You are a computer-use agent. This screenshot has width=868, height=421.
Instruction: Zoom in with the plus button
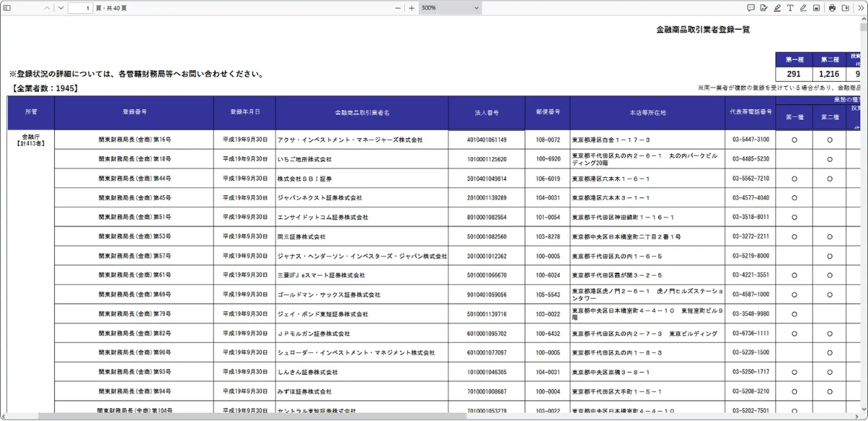click(x=412, y=8)
